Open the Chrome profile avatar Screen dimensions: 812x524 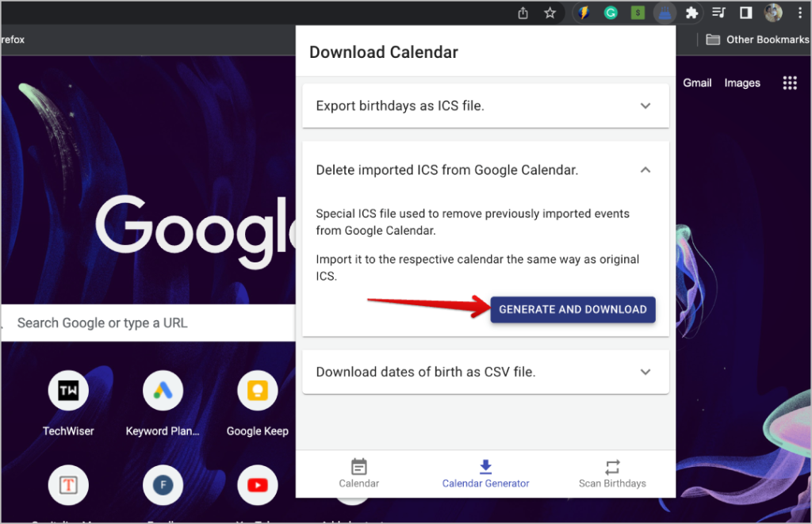click(773, 13)
